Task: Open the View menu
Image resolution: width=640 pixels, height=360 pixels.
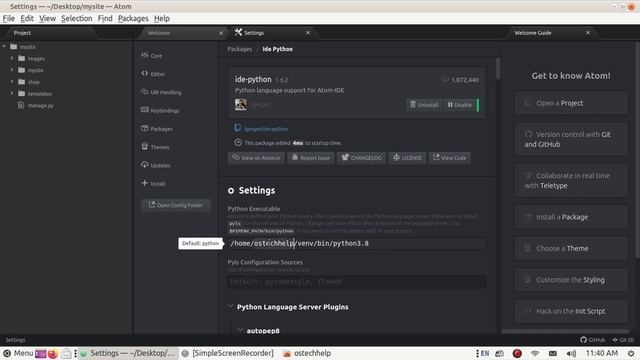Action: pyautogui.click(x=47, y=18)
